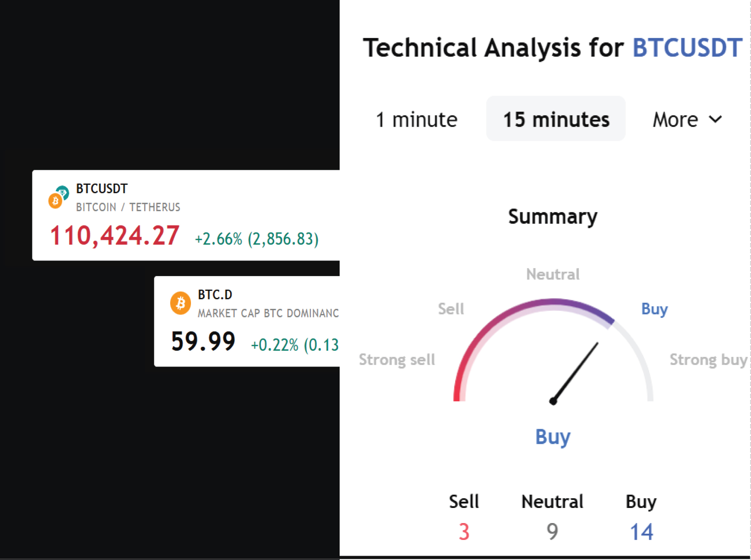Click the 110,424.27 Bitcoin price
This screenshot has height=560, width=751.
115,236
